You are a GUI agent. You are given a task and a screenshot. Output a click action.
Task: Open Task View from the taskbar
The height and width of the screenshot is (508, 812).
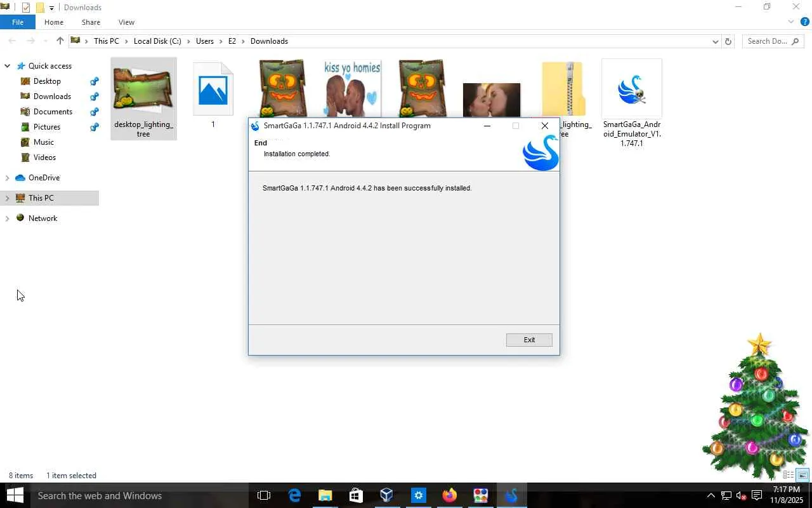pos(264,495)
